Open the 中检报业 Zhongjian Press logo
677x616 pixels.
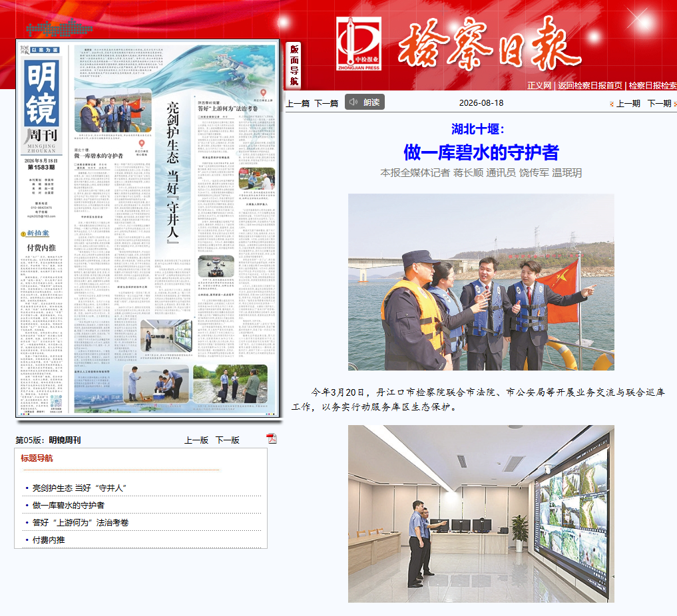click(359, 43)
